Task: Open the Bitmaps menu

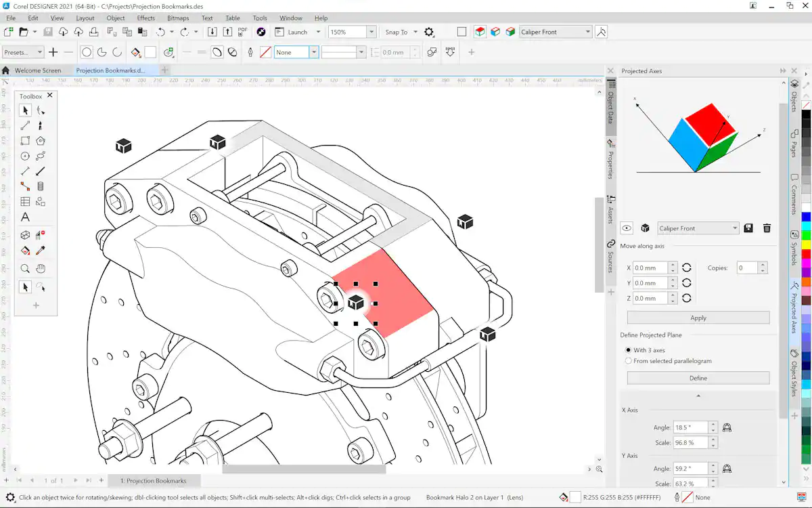Action: (x=177, y=18)
